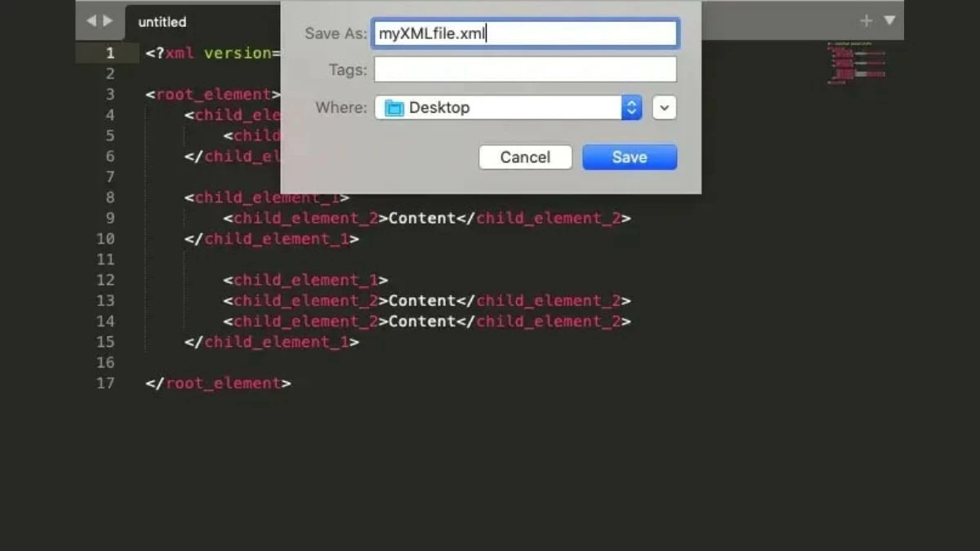Open the tab overview triangle icon
This screenshot has height=551, width=980.
click(888, 21)
